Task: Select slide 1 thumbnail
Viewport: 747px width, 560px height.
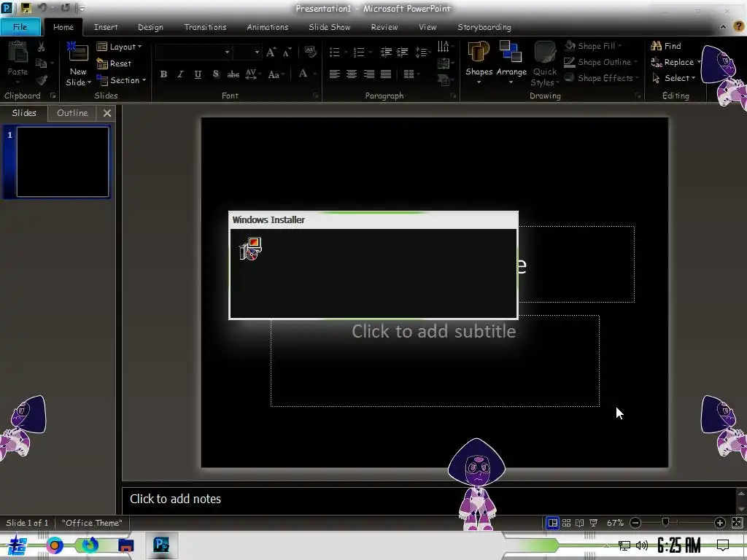Action: coord(63,162)
